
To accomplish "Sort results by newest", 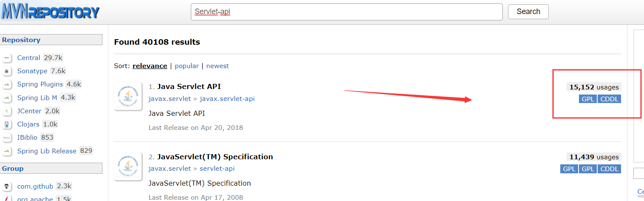I will 218,66.
